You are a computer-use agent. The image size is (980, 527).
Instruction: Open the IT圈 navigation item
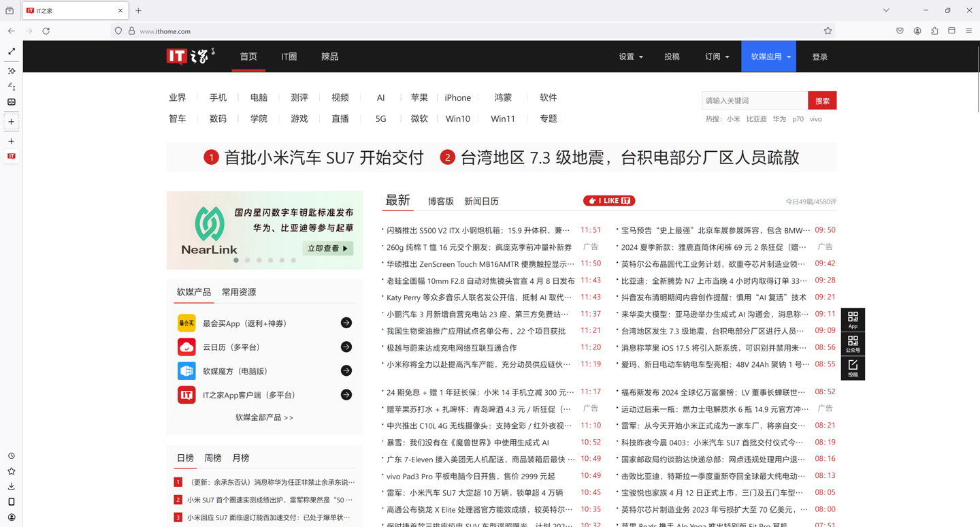click(x=289, y=57)
